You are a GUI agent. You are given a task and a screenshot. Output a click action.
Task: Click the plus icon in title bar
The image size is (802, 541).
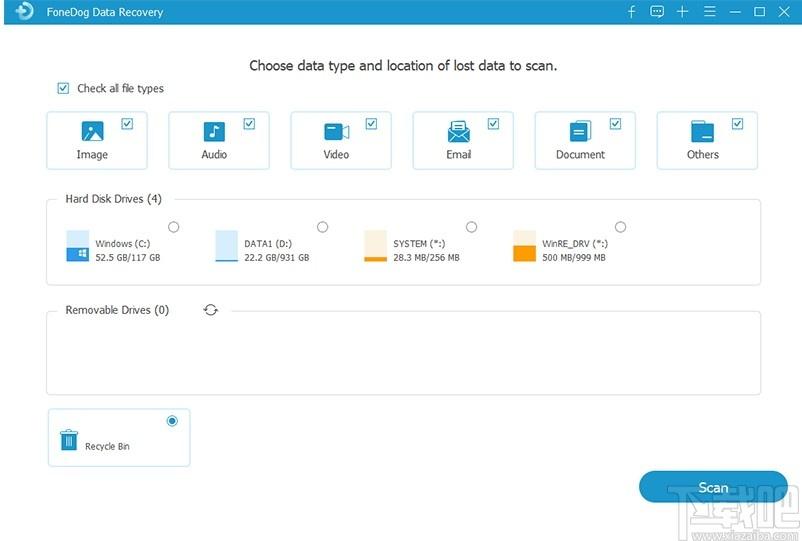click(683, 12)
